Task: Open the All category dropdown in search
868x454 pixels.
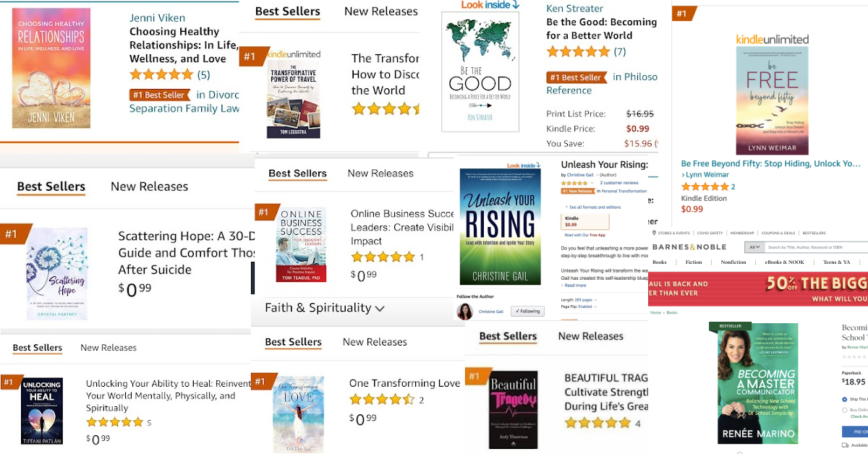Action: click(x=754, y=247)
